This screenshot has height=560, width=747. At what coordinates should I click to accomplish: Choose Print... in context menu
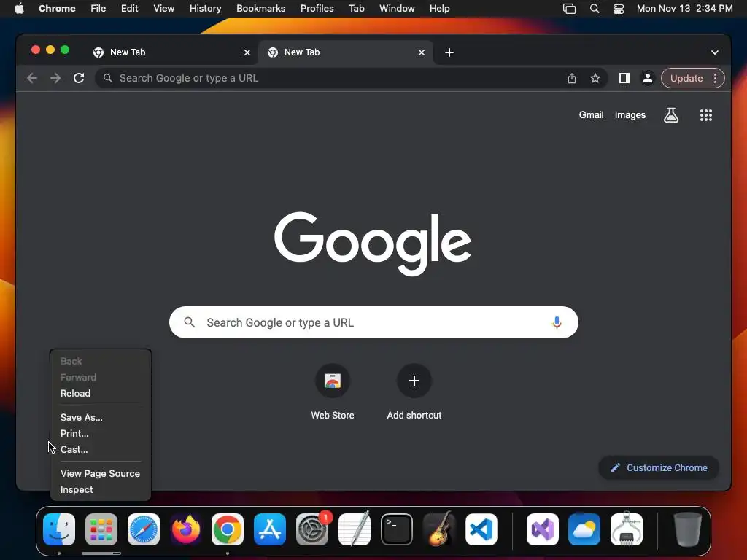(101, 433)
